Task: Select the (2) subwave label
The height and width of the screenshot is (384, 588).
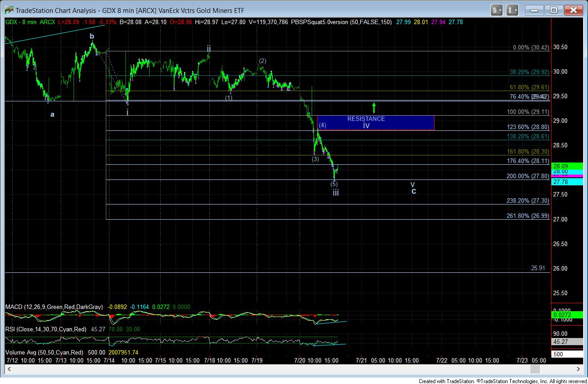Action: coord(263,61)
